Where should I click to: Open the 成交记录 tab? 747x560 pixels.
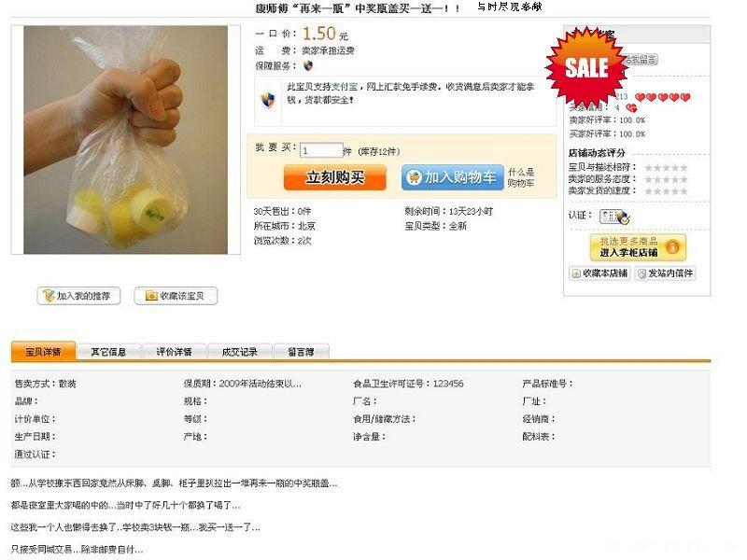point(240,352)
